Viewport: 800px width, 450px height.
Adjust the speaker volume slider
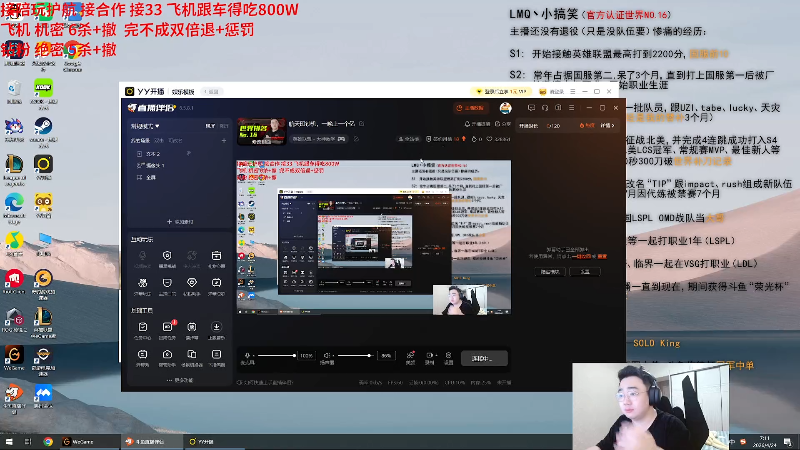(x=354, y=356)
